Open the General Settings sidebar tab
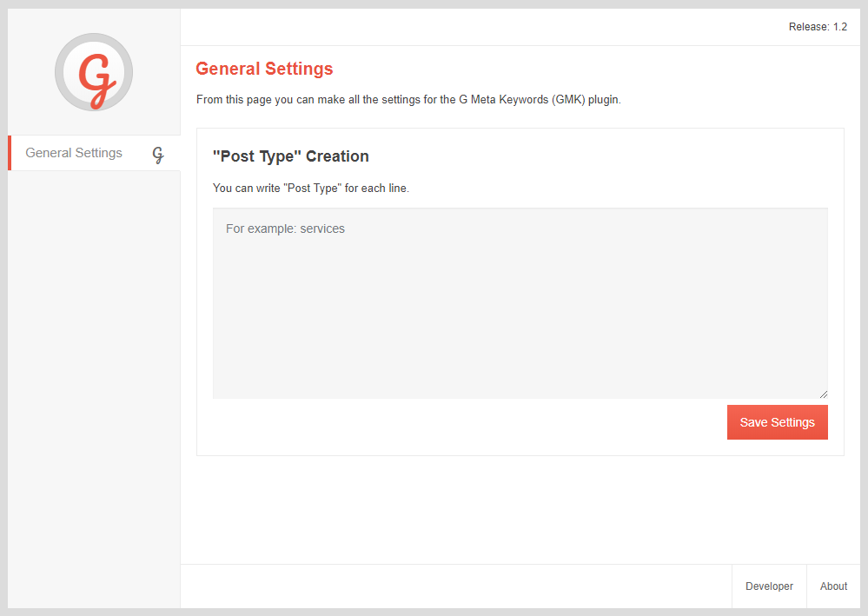This screenshot has height=616, width=868. coord(94,153)
